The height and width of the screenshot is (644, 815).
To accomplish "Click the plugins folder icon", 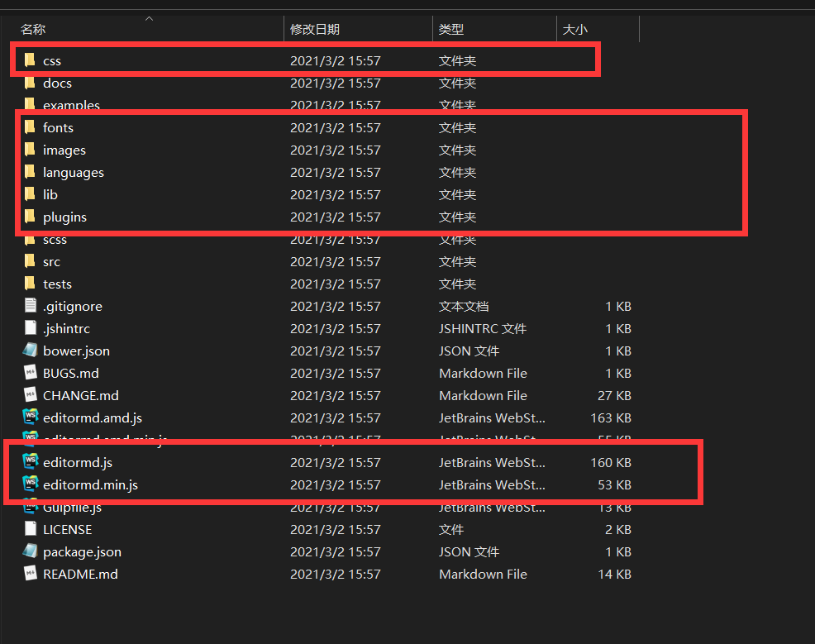I will [x=30, y=217].
